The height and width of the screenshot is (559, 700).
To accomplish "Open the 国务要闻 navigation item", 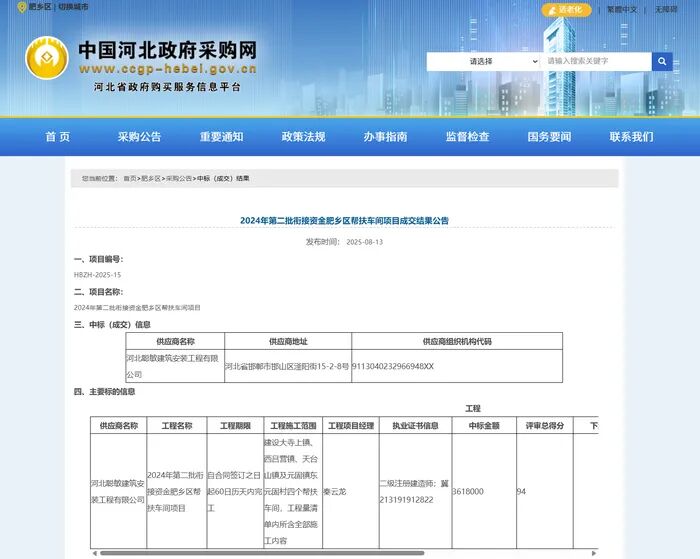I will point(549,137).
